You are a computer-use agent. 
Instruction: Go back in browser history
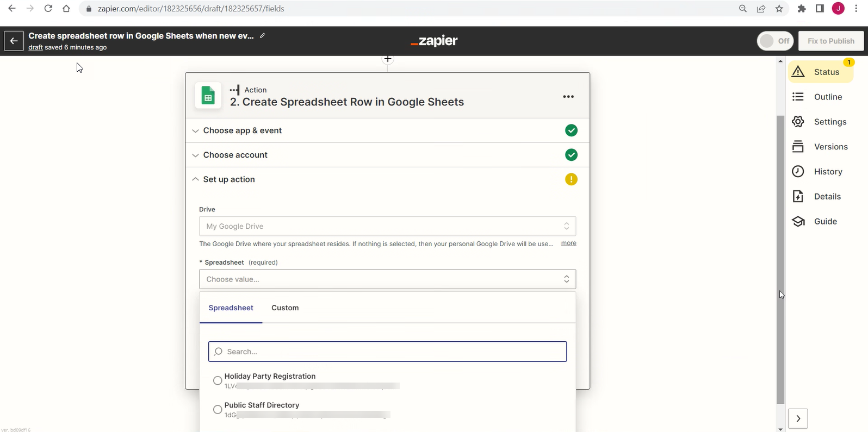click(12, 9)
